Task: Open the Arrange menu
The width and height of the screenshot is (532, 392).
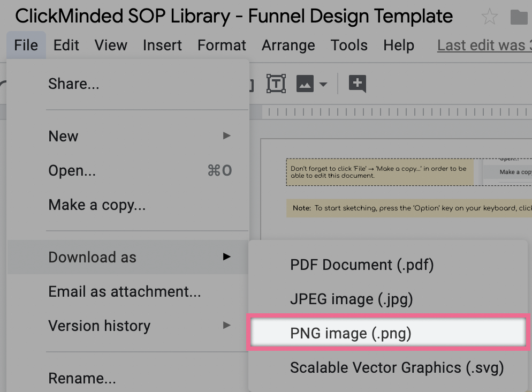Action: (289, 46)
